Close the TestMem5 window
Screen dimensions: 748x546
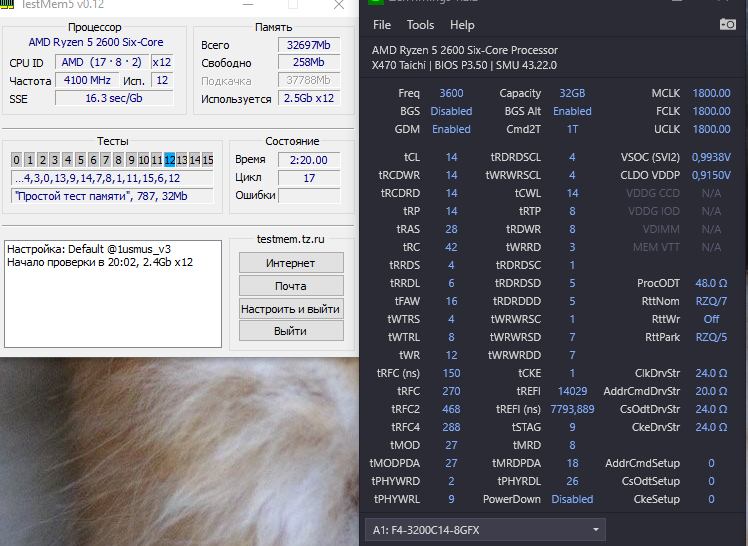339,5
